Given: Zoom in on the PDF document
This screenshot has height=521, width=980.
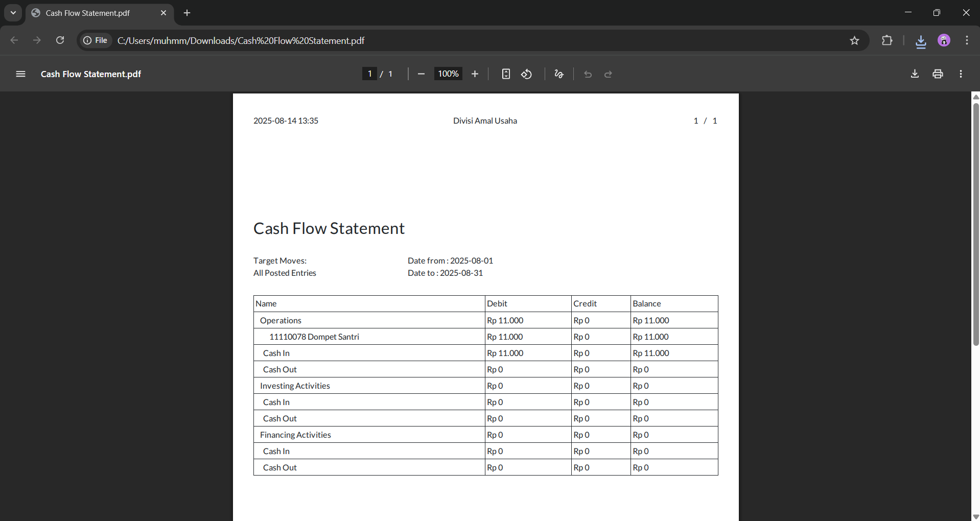Looking at the screenshot, I should tap(475, 74).
